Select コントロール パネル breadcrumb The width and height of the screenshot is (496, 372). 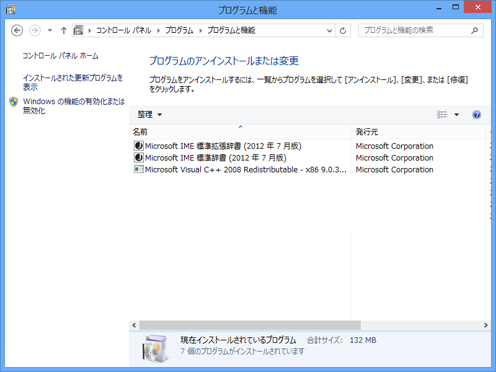[124, 31]
